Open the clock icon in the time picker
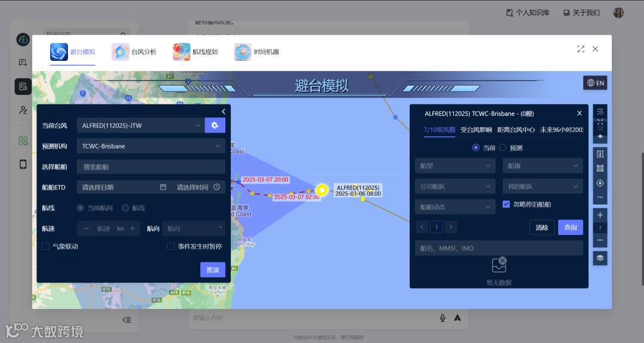Viewport: 644px width, 343px height. (217, 187)
